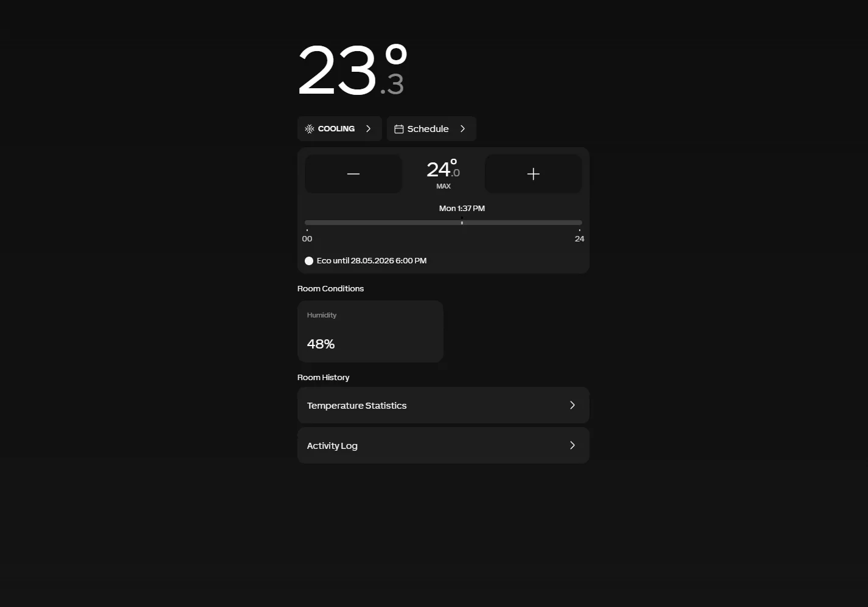This screenshot has height=607, width=868.
Task: Decrease target temperature with minus button
Action: coord(353,174)
